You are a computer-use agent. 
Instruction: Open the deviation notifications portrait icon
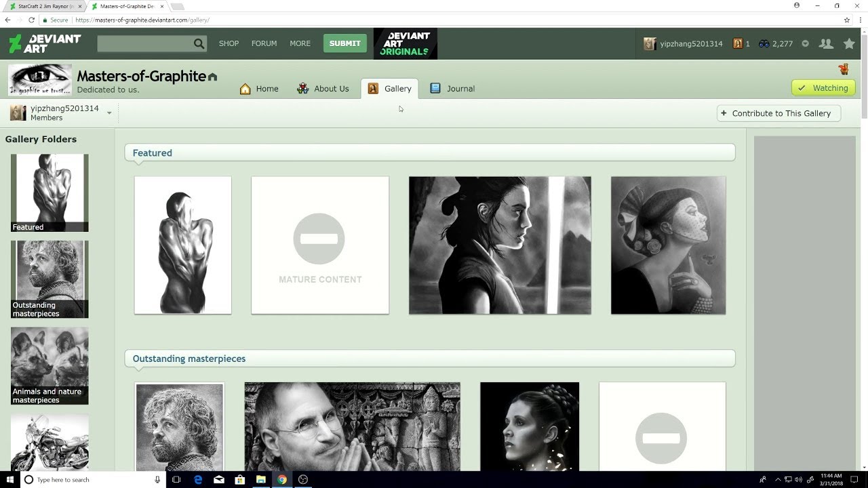[738, 43]
